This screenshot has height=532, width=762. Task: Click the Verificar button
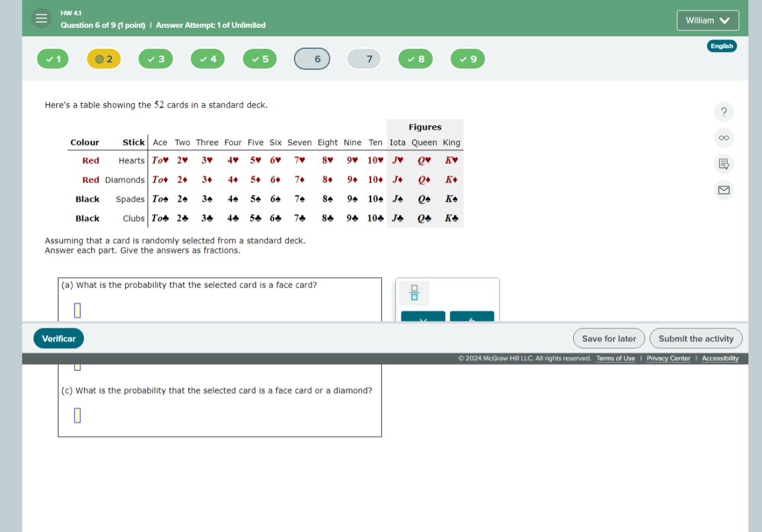click(59, 338)
